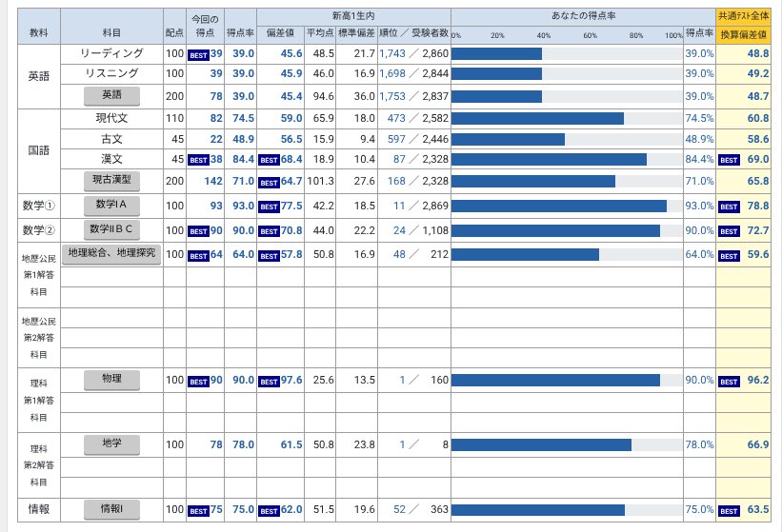Select the 地学 subject button
Viewport: 782px width, 532px height.
[111, 443]
